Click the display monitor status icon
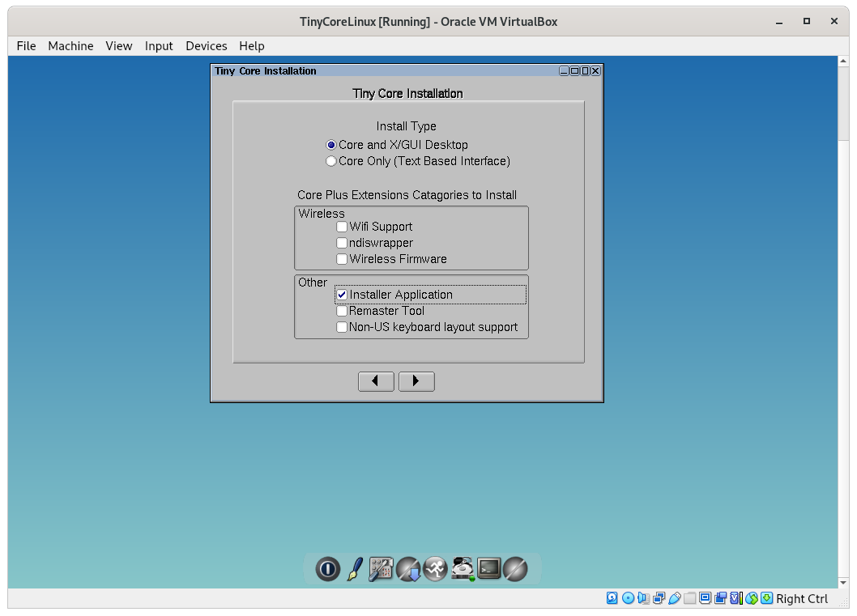Image resolution: width=857 pixels, height=616 pixels. (x=705, y=598)
